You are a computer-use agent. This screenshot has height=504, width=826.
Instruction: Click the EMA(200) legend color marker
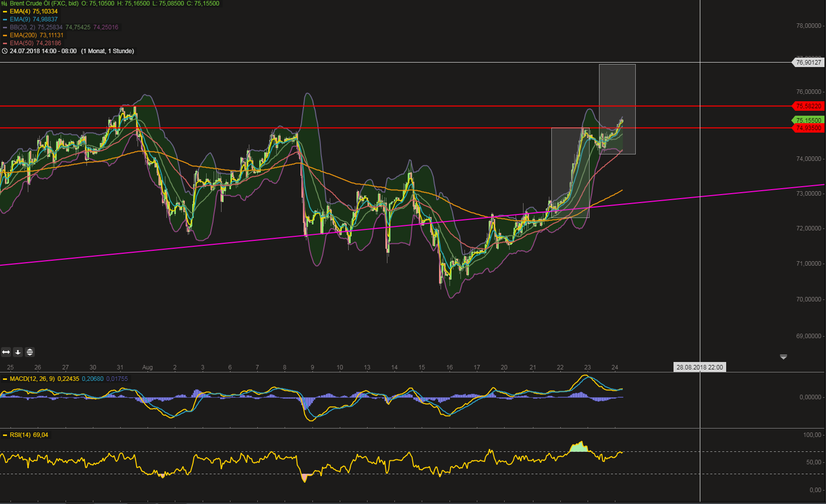click(4, 35)
